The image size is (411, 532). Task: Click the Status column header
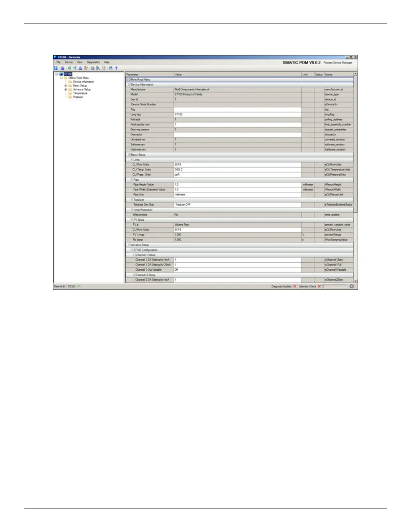[319, 74]
